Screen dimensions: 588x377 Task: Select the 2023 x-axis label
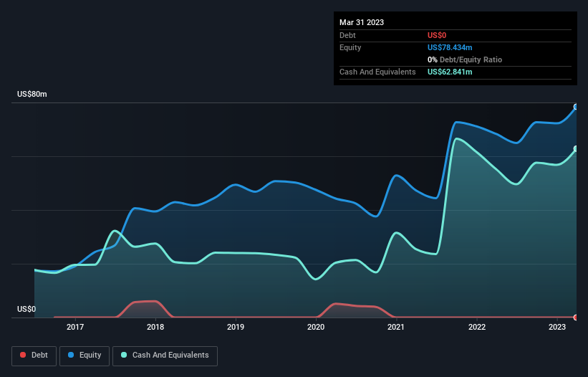(x=557, y=327)
